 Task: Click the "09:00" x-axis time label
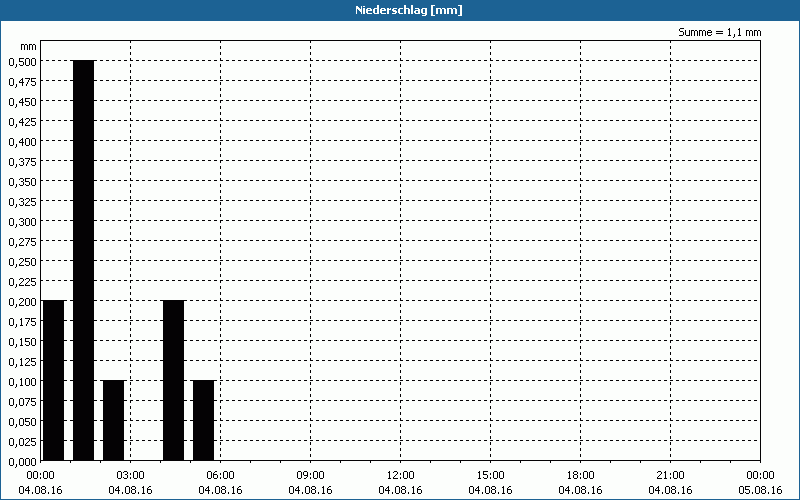pyautogui.click(x=310, y=476)
